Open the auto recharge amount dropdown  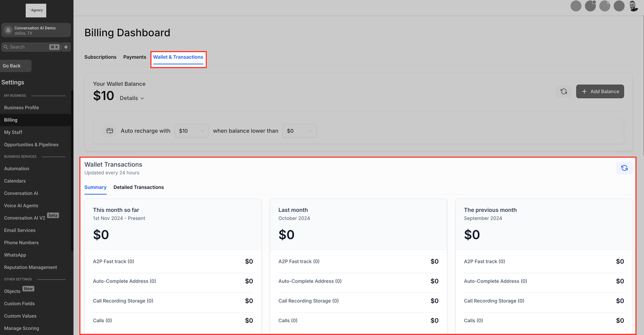point(191,131)
